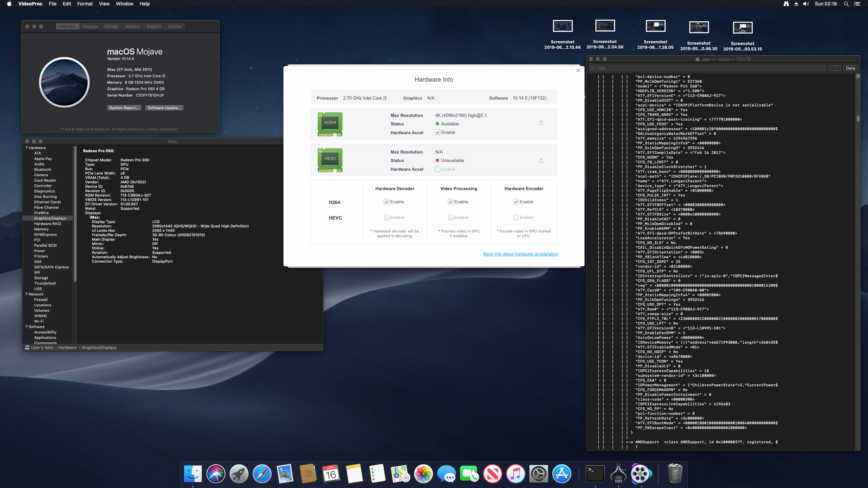This screenshot has height=488, width=868.
Task: Select Accessibility under Software
Action: click(45, 332)
